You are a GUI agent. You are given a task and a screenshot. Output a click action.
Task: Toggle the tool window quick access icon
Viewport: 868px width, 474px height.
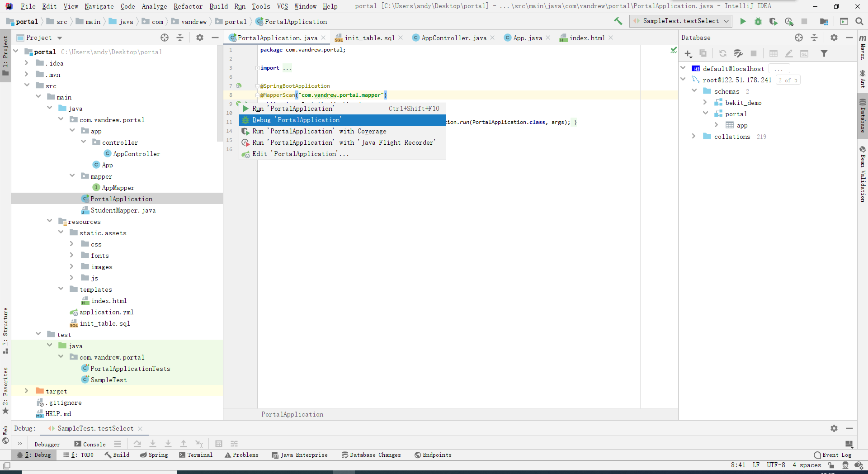pyautogui.click(x=6, y=465)
